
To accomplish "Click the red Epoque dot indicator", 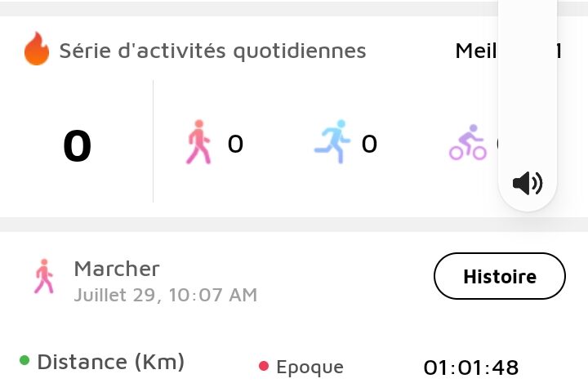I will tap(264, 366).
